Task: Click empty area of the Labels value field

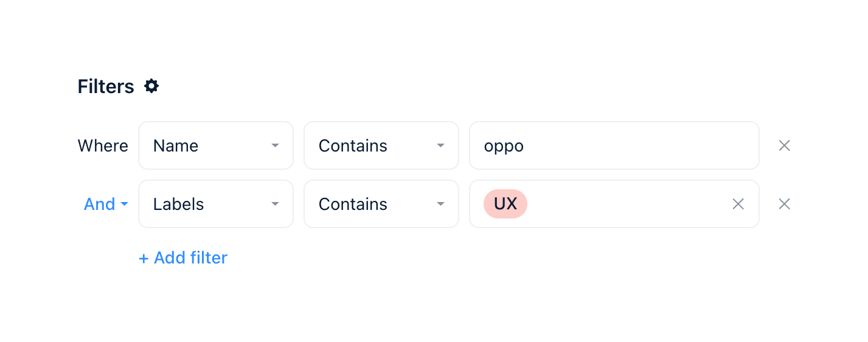Action: [627, 204]
